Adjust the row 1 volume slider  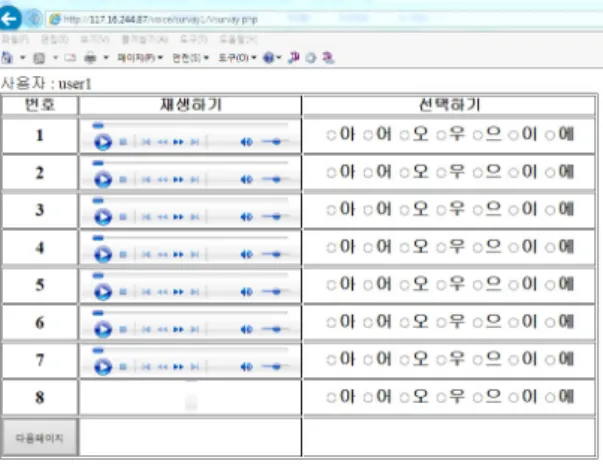click(275, 142)
